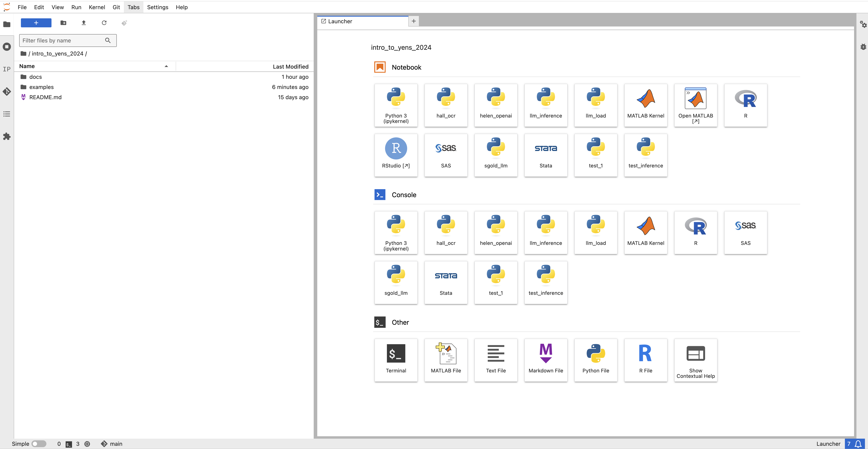Launch a MATLAB Kernel notebook
The image size is (868, 449).
(x=646, y=105)
